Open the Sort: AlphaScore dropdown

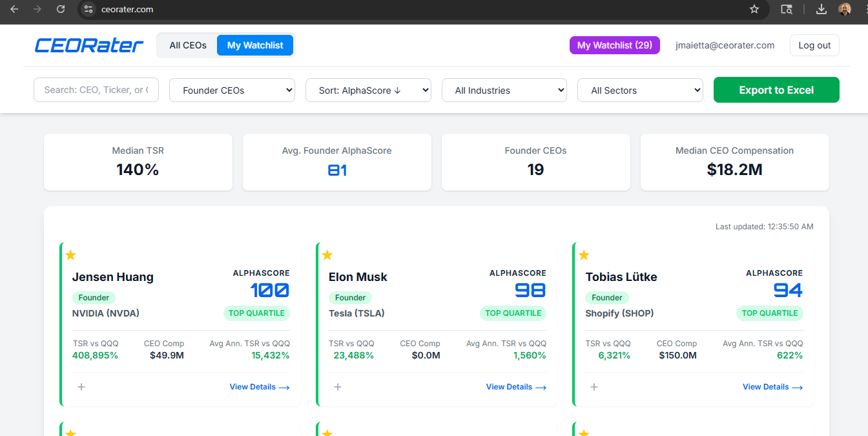tap(368, 90)
